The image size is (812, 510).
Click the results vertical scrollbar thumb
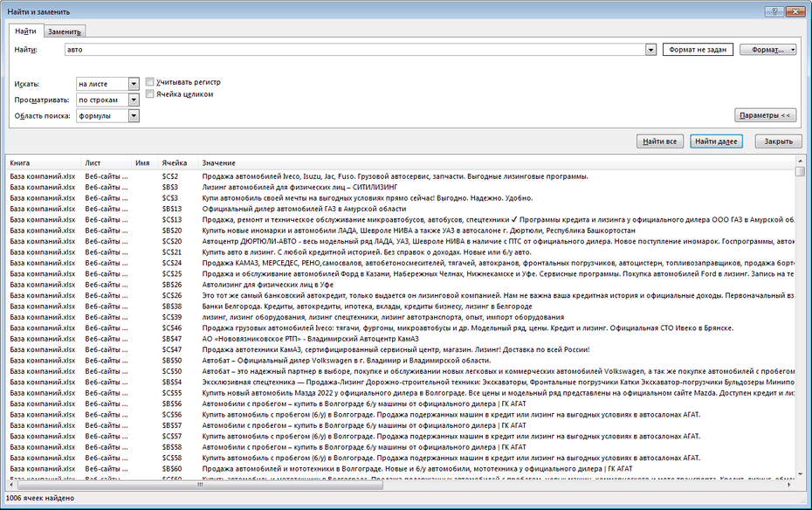pos(800,171)
